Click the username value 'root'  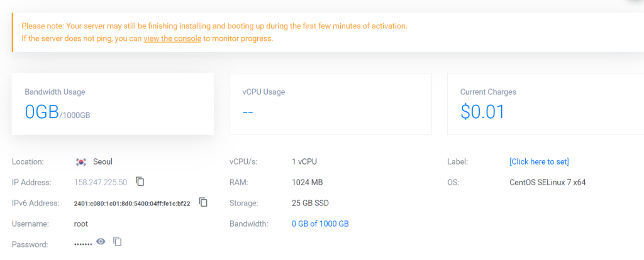[x=81, y=224]
